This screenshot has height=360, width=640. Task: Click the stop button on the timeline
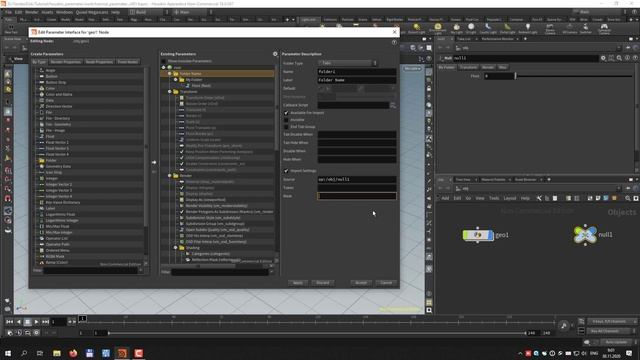coord(27,322)
